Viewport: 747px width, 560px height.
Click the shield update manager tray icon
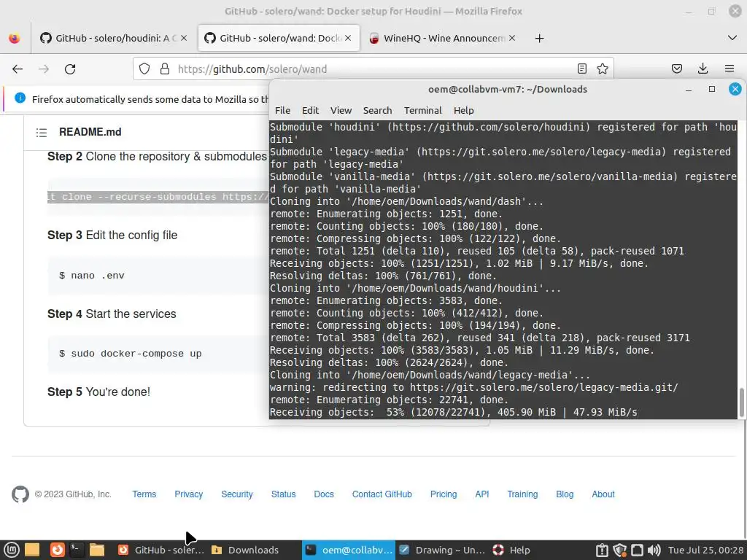[620, 551]
